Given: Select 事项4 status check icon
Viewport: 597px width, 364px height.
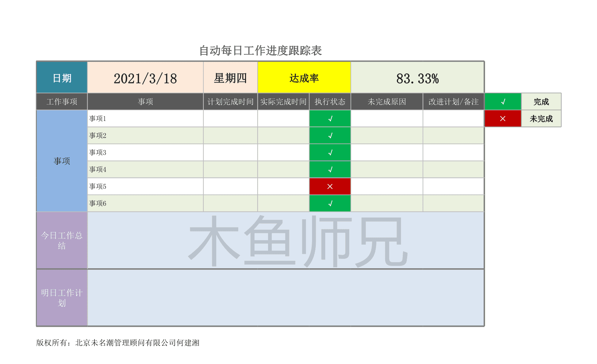Looking at the screenshot, I should click(330, 169).
